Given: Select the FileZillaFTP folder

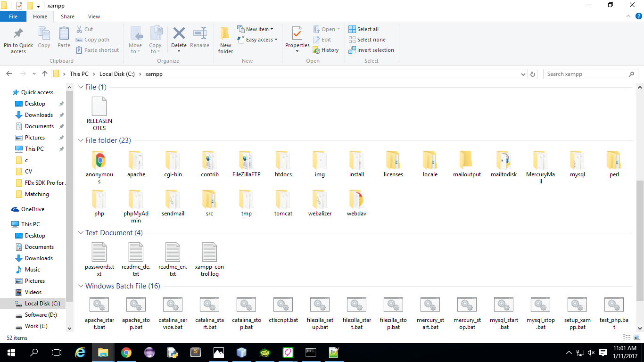Looking at the screenshot, I should point(247,165).
